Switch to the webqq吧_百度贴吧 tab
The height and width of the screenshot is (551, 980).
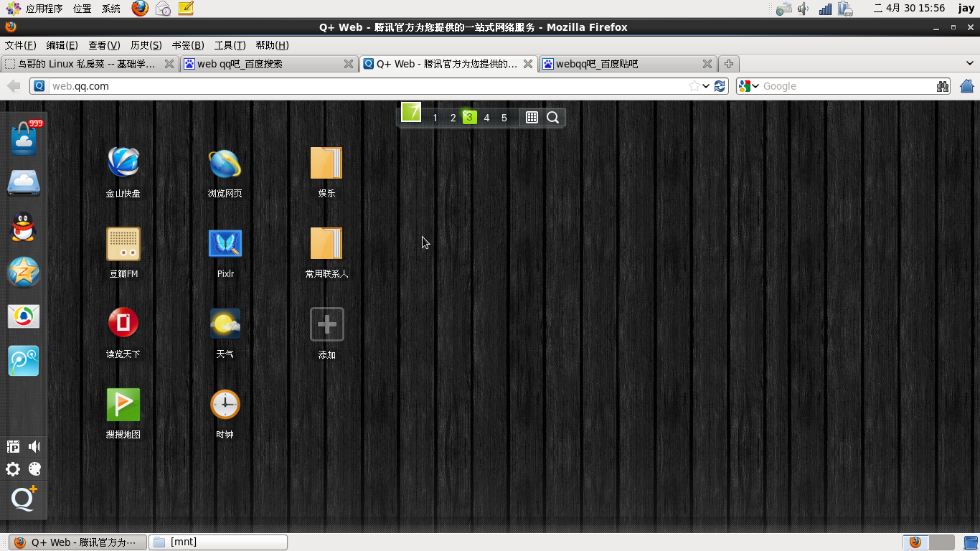628,64
